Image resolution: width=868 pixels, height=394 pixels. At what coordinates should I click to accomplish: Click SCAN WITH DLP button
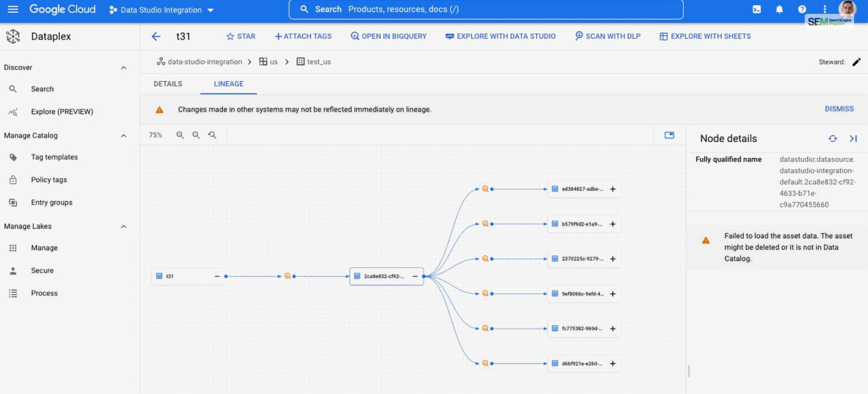coord(608,36)
